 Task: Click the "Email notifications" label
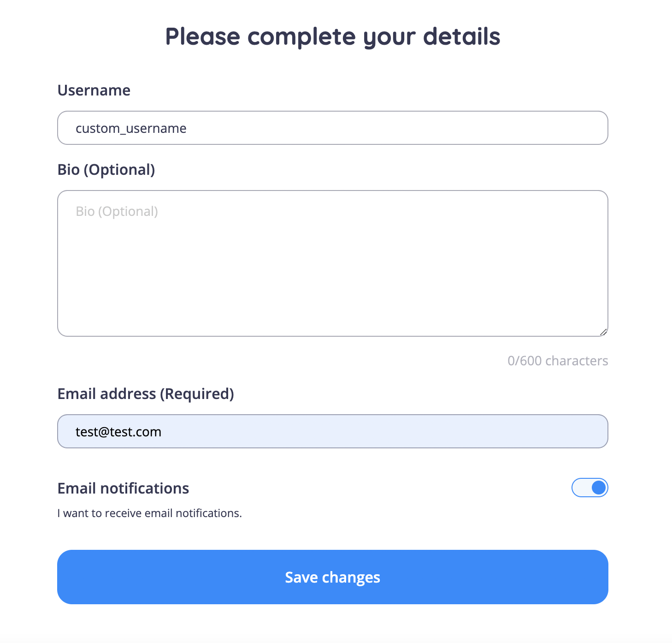point(123,488)
